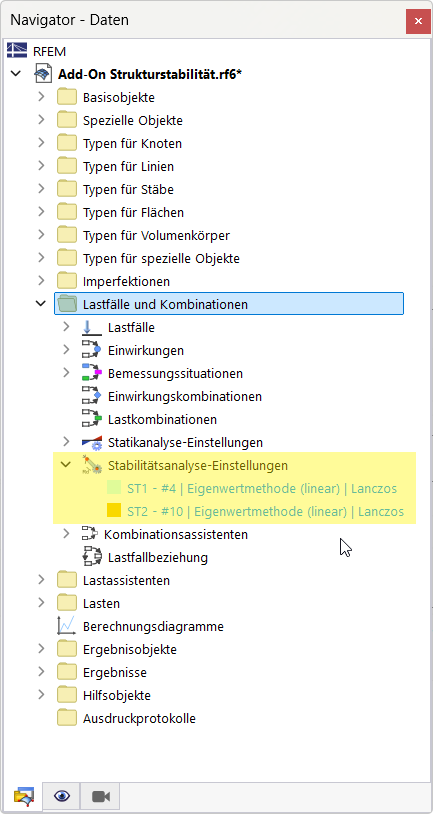This screenshot has width=433, height=814.
Task: Click the Lastfälle load case icon
Action: (92, 328)
